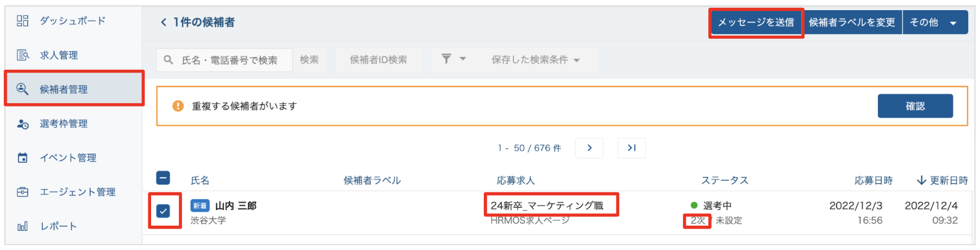Image resolution: width=980 pixels, height=250 pixels.
Task: Open レポート in the sidebar menu
Action: click(58, 226)
